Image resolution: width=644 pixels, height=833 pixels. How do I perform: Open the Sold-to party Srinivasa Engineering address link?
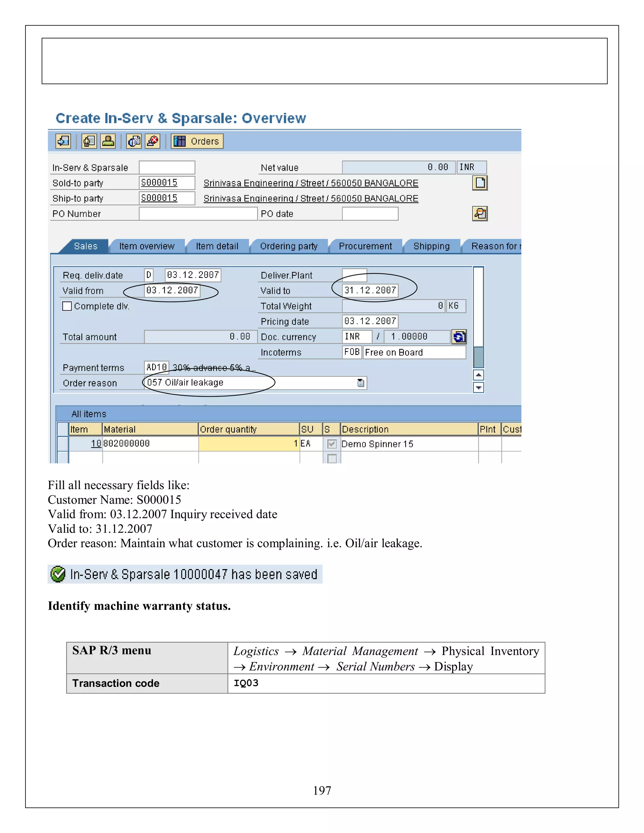311,184
